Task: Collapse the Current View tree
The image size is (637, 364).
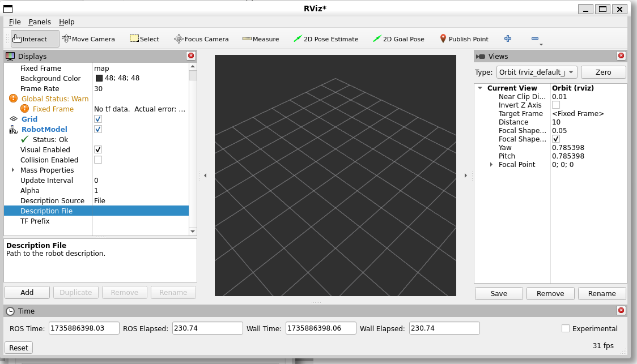Action: point(480,88)
